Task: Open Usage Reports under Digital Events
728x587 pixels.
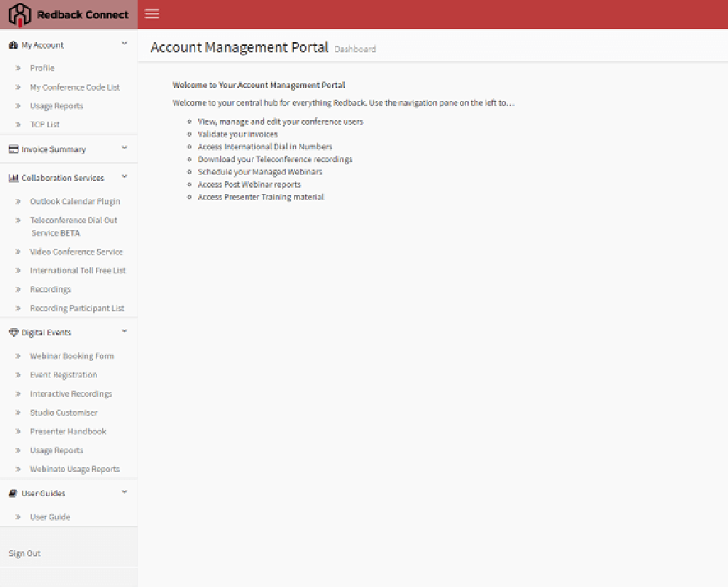Action: (57, 450)
